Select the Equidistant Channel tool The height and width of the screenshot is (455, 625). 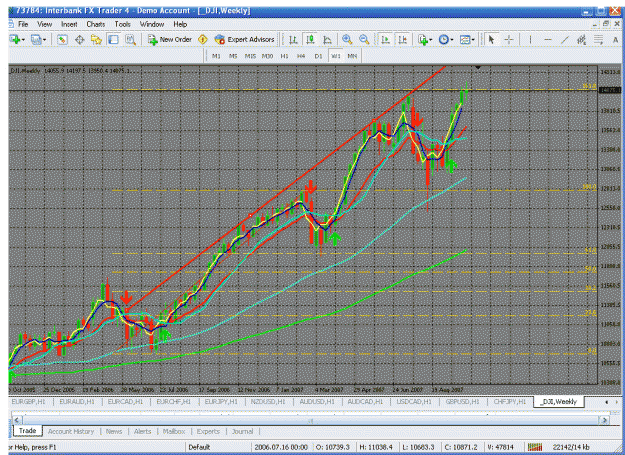pos(582,39)
